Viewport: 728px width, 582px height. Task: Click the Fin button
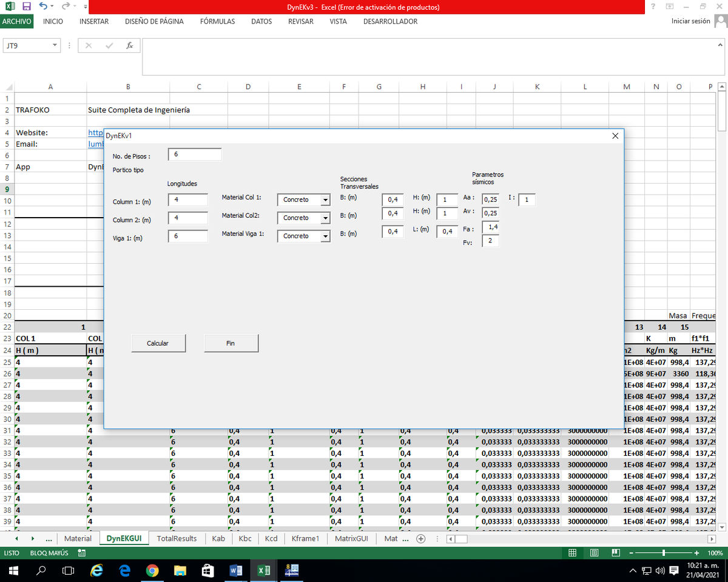(231, 343)
